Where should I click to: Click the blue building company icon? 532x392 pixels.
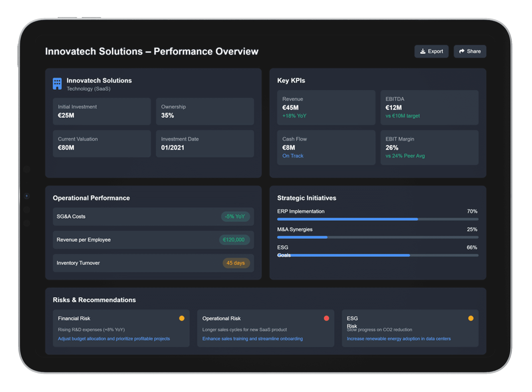point(57,84)
